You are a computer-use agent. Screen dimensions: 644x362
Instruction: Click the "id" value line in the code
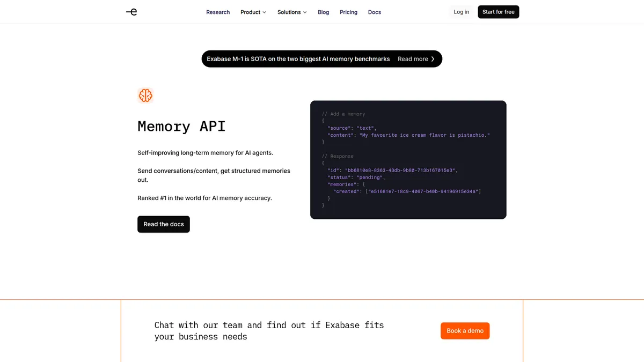coord(393,170)
